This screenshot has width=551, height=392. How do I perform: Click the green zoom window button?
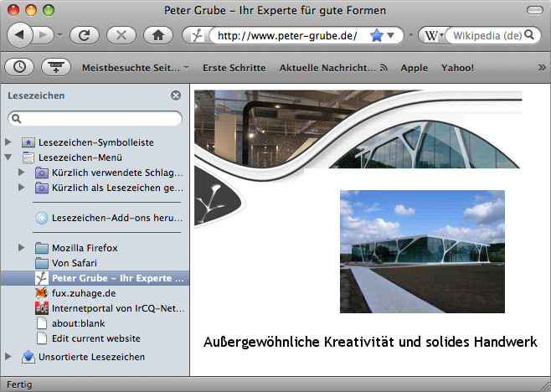coord(49,10)
